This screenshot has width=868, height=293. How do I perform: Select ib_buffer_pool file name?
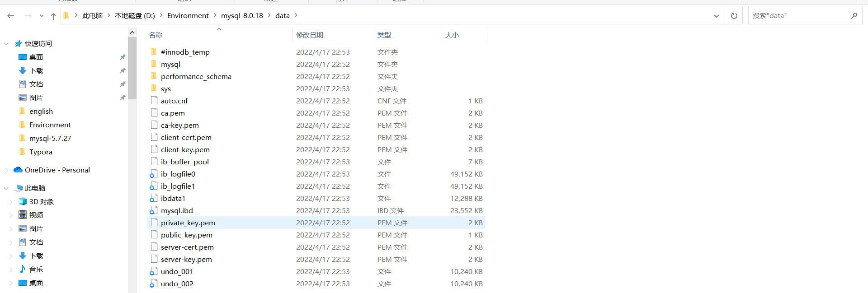[x=185, y=162]
